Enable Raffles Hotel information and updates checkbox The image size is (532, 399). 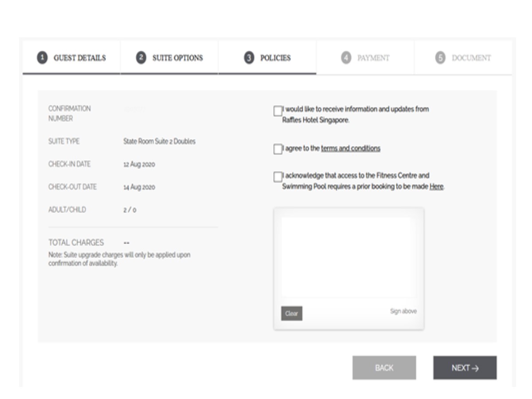point(278,111)
